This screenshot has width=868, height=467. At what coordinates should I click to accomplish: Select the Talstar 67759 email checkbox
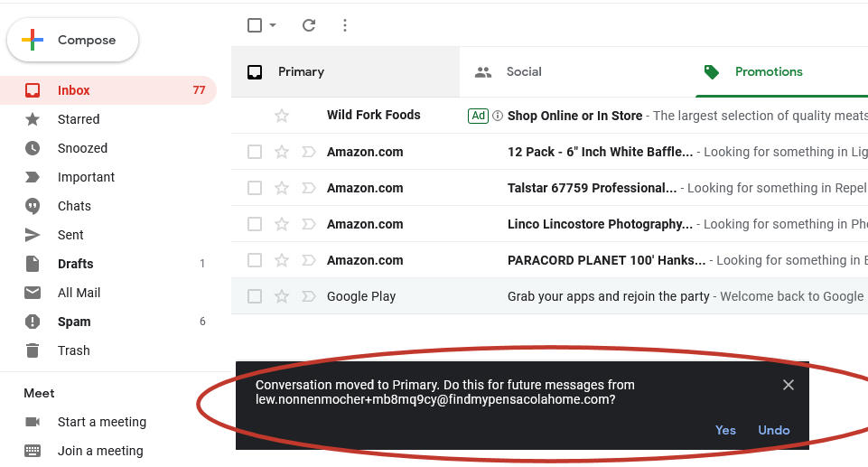click(255, 188)
